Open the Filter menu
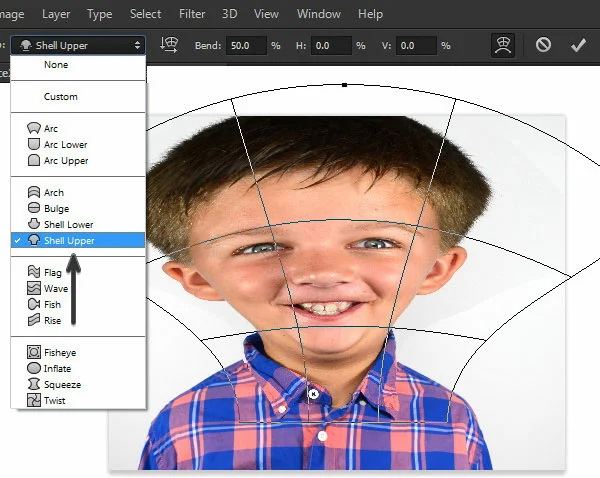 pyautogui.click(x=192, y=14)
